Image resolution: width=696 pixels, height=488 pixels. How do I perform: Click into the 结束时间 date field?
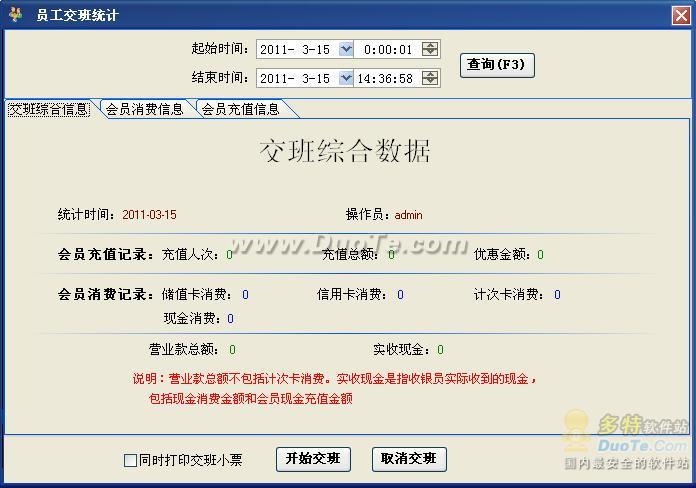(297, 78)
